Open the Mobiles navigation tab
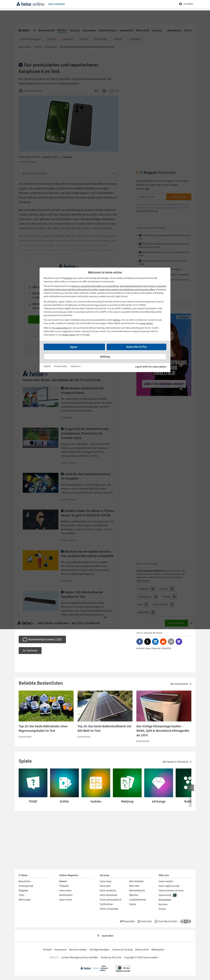210x980 pixels. click(62, 30)
